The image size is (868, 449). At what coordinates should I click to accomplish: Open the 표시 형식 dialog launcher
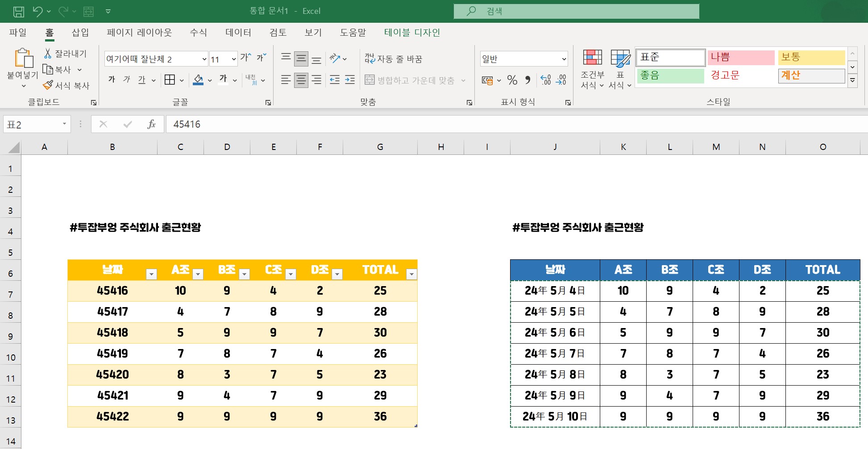tap(568, 103)
